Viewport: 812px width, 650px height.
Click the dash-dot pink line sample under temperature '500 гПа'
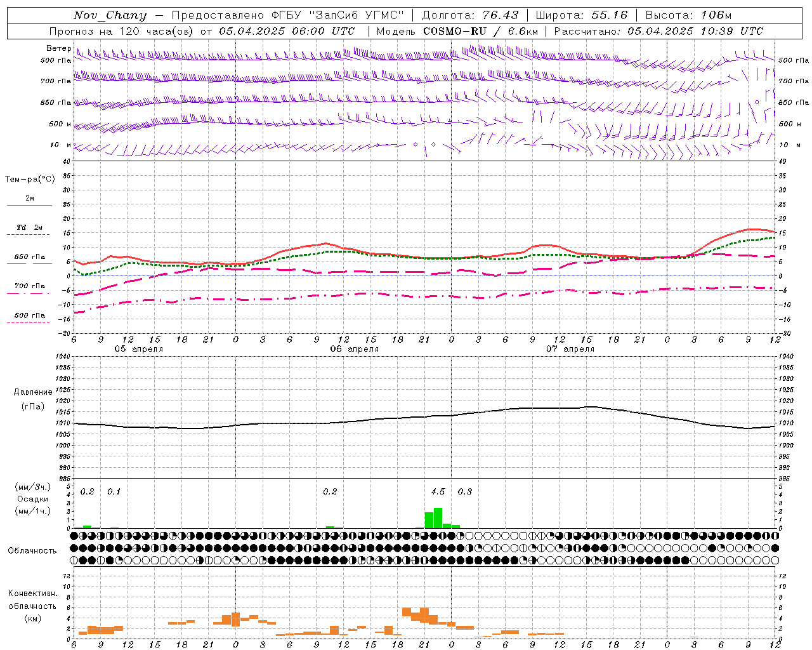point(28,323)
